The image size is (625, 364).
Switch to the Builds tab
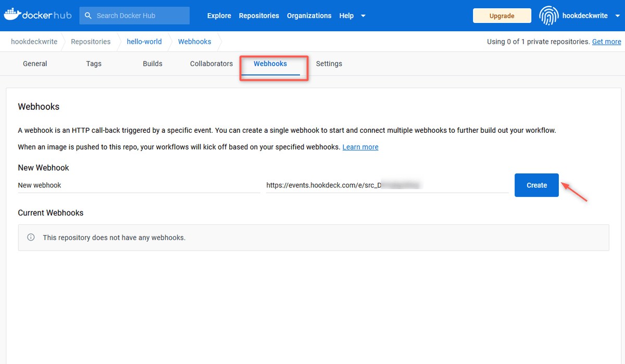tap(152, 64)
